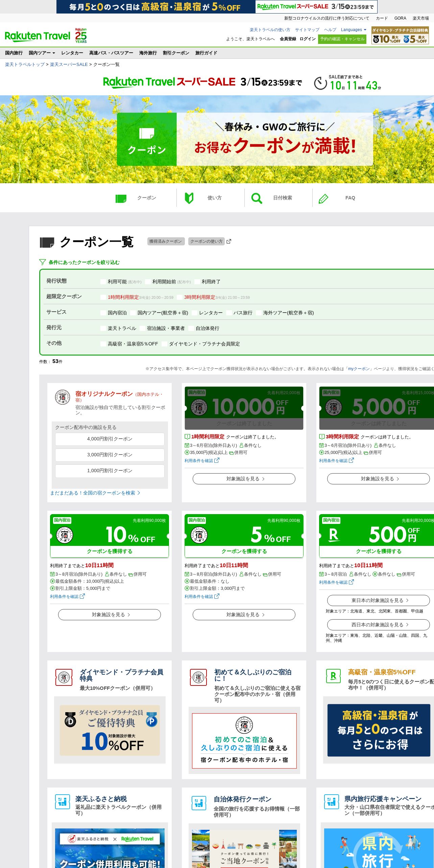Image resolution: width=434 pixels, height=868 pixels.
Task: Expand the 国内ツアー dropdown menu
Action: click(42, 53)
